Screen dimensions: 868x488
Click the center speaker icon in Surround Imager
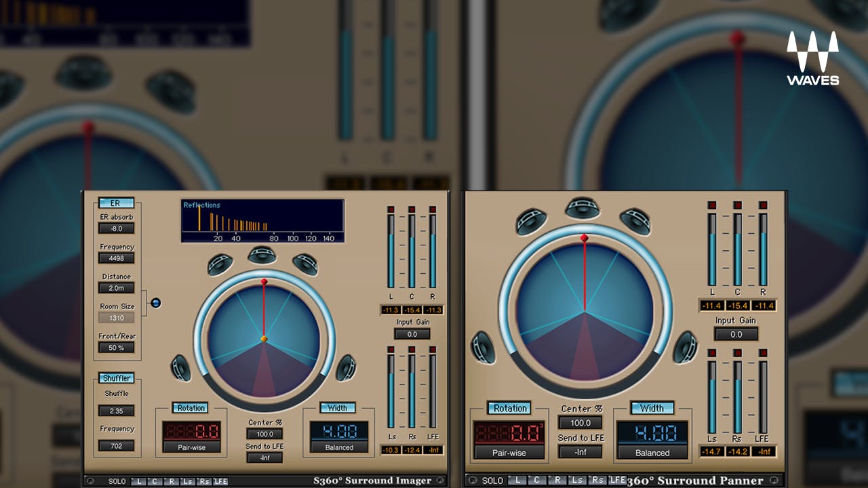262,256
